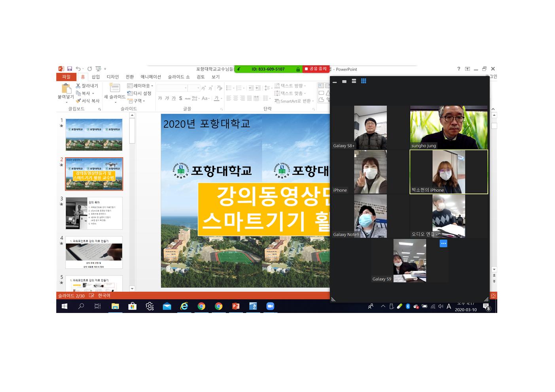Expand the quick access toolbar customize arrow
555x392 pixels.
(x=105, y=69)
